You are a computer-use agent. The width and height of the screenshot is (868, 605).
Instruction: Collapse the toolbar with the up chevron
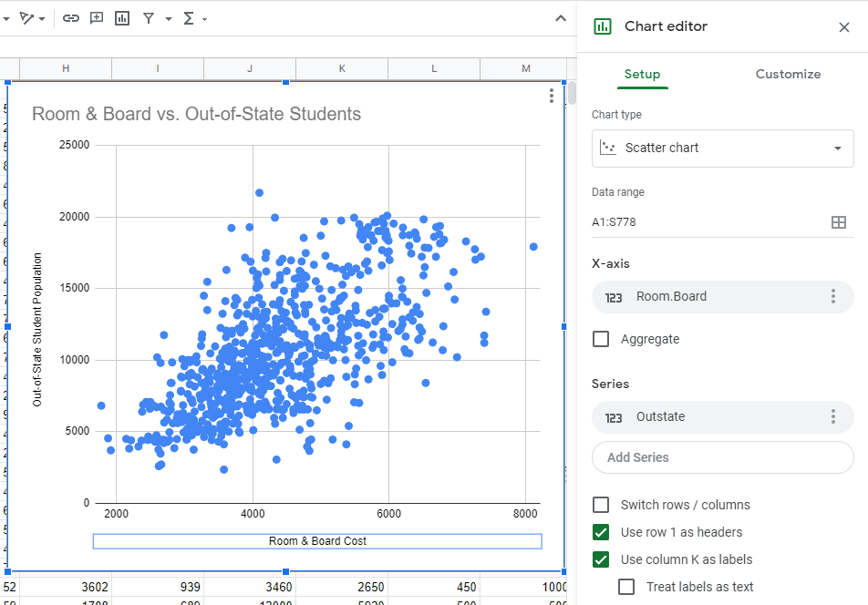pos(561,18)
